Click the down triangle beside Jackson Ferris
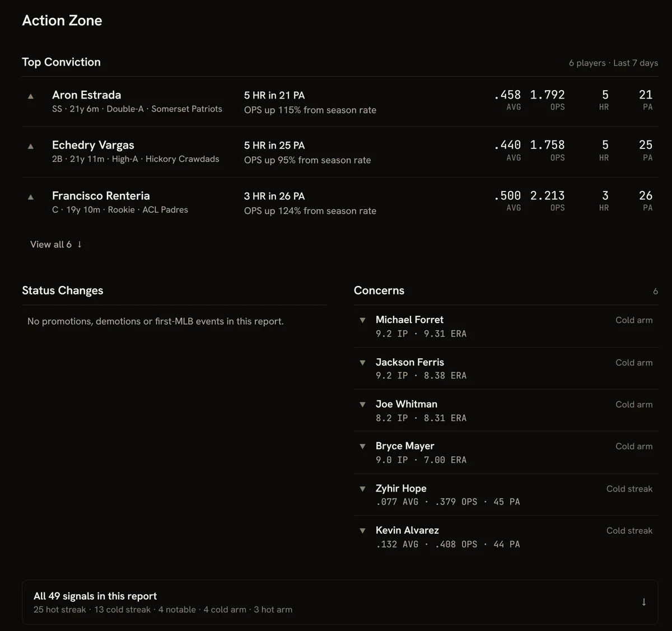This screenshot has width=672, height=631. point(362,363)
